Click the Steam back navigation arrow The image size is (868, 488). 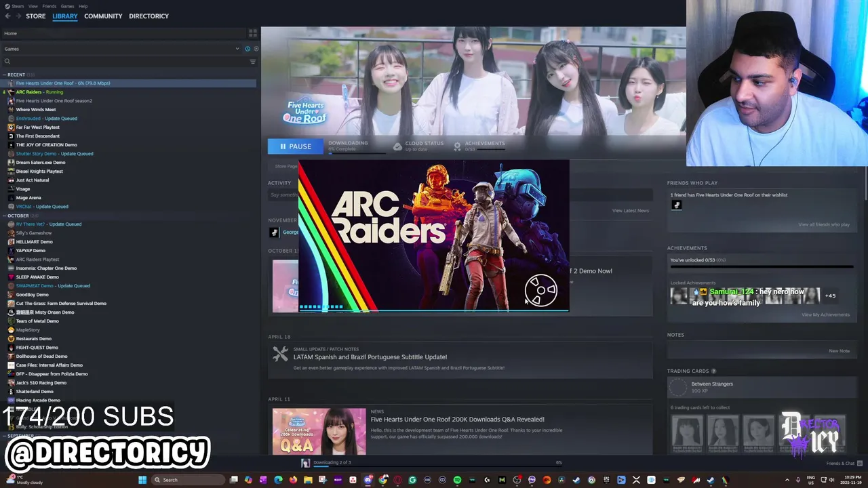[7, 16]
